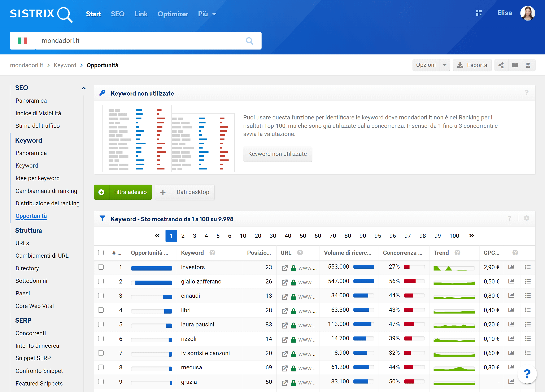Expand the Più navigation dropdown
Screen dimensions: 545x392
[x=207, y=14]
